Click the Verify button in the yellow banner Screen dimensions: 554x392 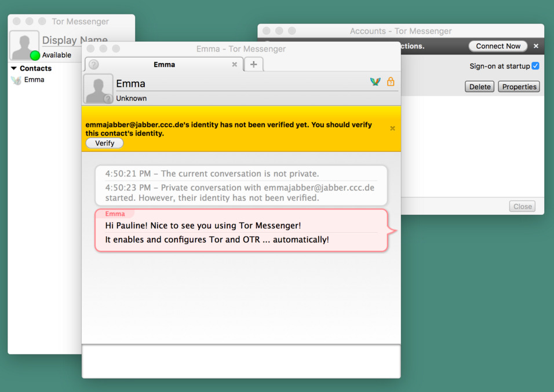click(104, 142)
